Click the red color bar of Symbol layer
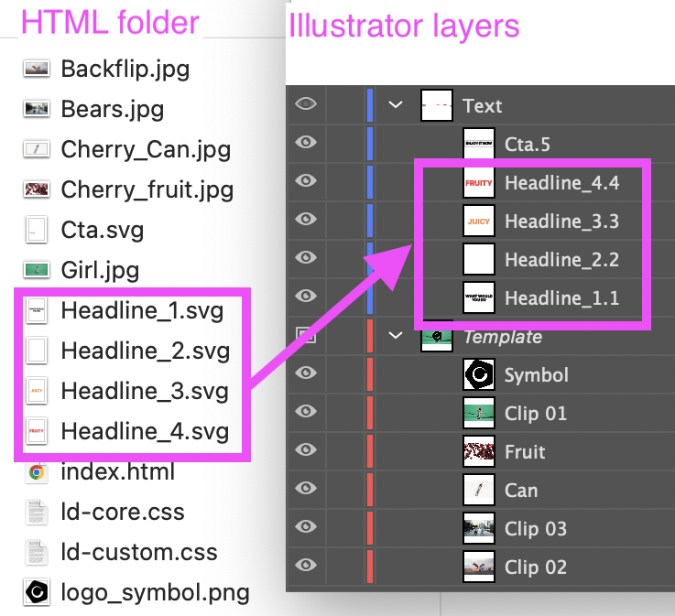The image size is (675, 616). (x=370, y=374)
